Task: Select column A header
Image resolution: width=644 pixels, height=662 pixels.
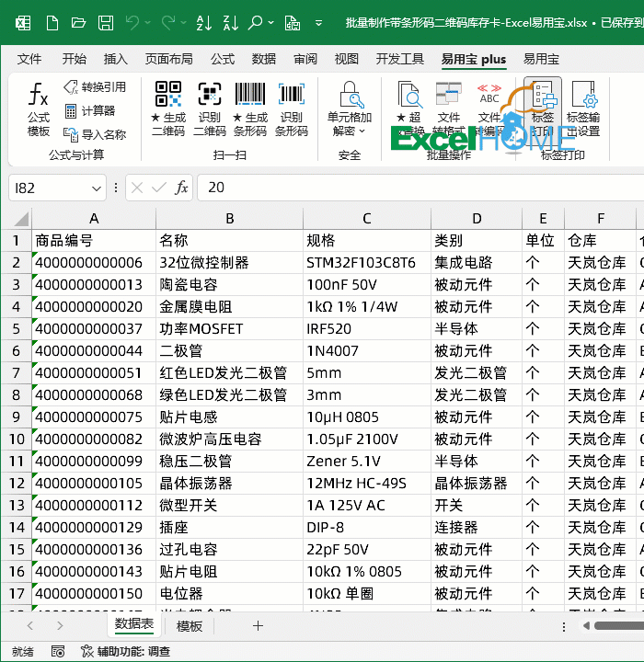Action: [94, 219]
